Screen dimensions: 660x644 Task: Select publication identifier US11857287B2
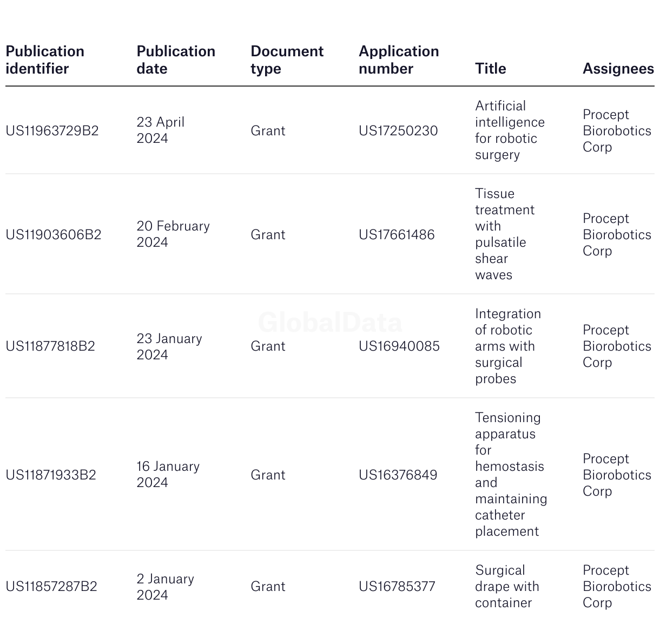click(51, 587)
